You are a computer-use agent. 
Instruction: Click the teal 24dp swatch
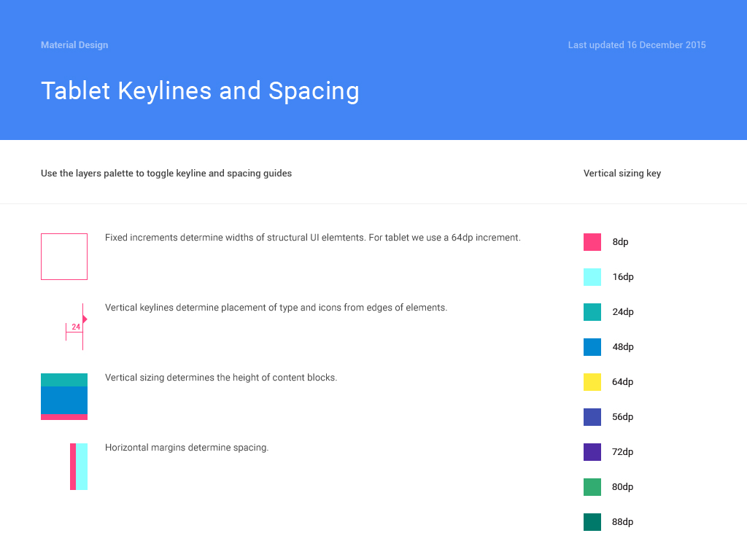[592, 312]
